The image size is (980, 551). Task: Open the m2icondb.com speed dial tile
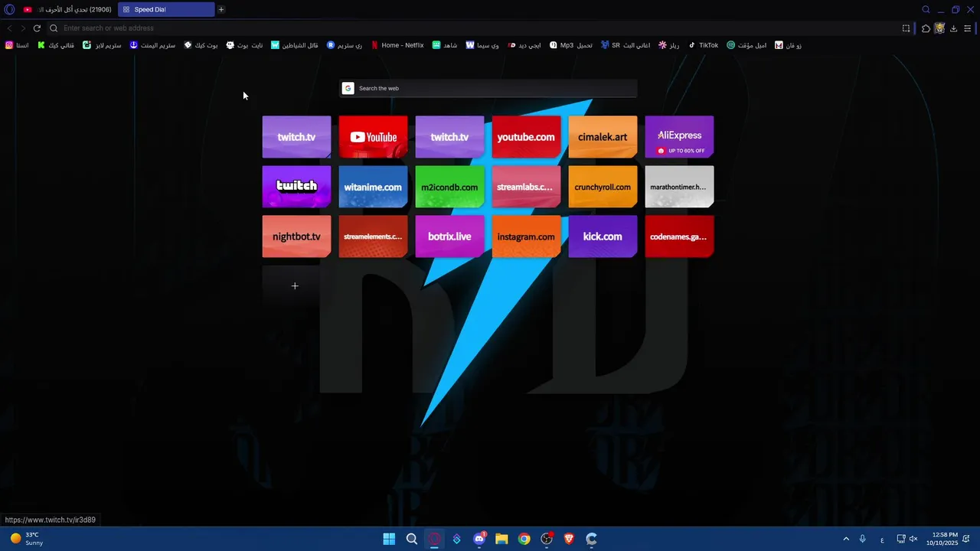tap(449, 187)
